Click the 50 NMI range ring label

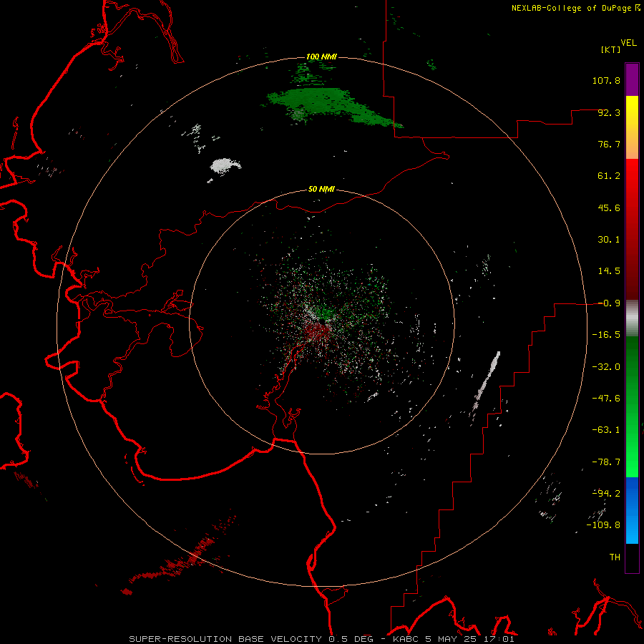(321, 189)
